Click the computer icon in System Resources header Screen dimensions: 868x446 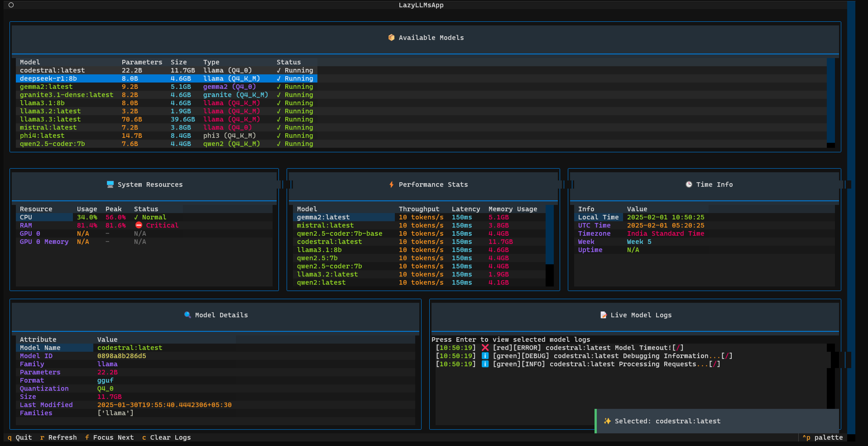tap(110, 184)
